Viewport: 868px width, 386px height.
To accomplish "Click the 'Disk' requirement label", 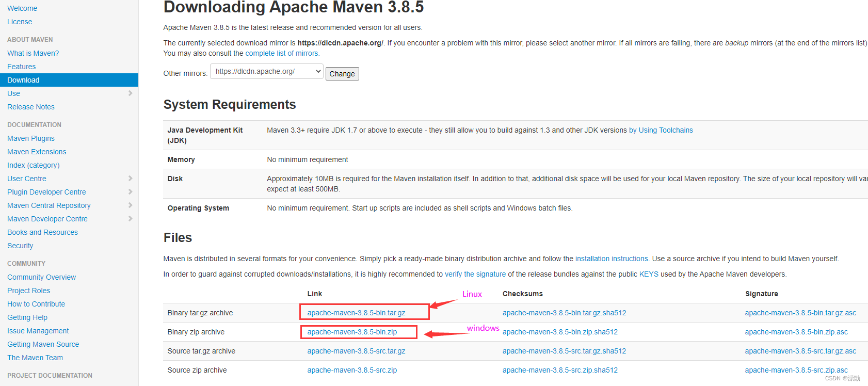I will (x=175, y=179).
